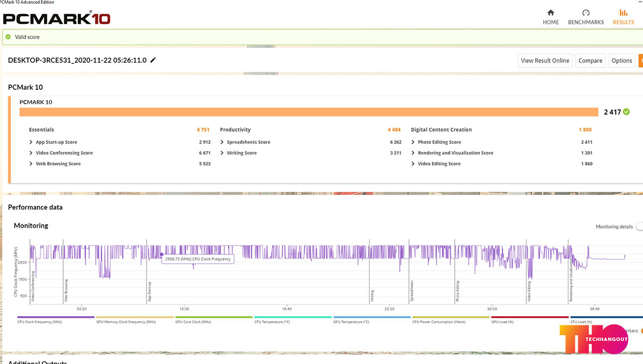Click the Writing marker in chart
Image resolution: width=643 pixels, height=364 pixels.
point(372,295)
